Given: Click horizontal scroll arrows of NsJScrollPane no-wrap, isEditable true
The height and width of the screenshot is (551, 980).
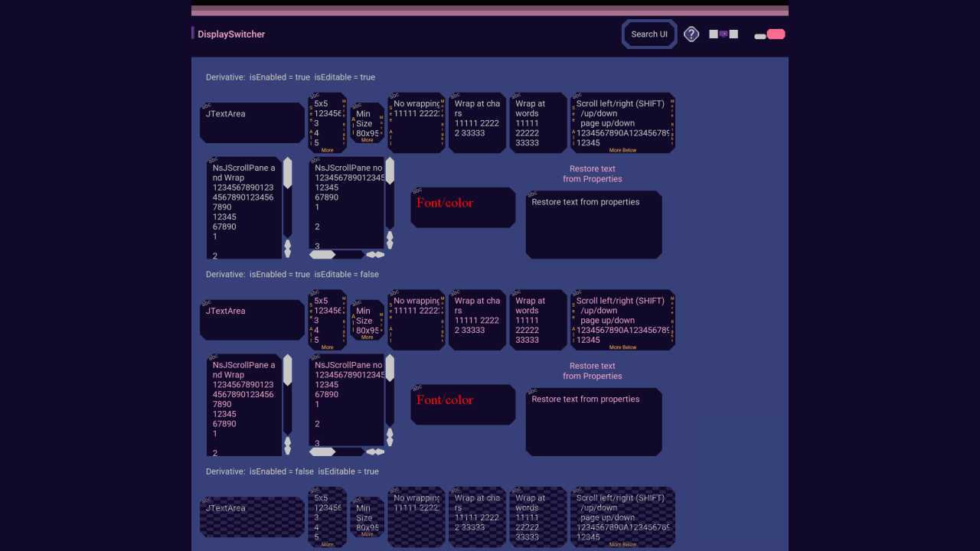Looking at the screenshot, I should point(375,254).
